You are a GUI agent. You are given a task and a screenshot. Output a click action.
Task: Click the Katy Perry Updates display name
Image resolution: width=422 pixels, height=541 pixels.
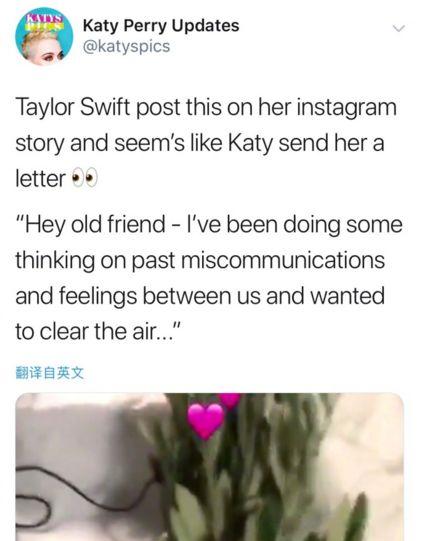tap(161, 26)
